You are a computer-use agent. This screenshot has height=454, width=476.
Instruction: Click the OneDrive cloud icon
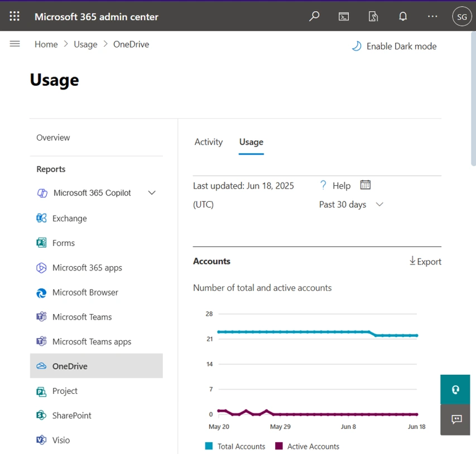click(x=41, y=366)
